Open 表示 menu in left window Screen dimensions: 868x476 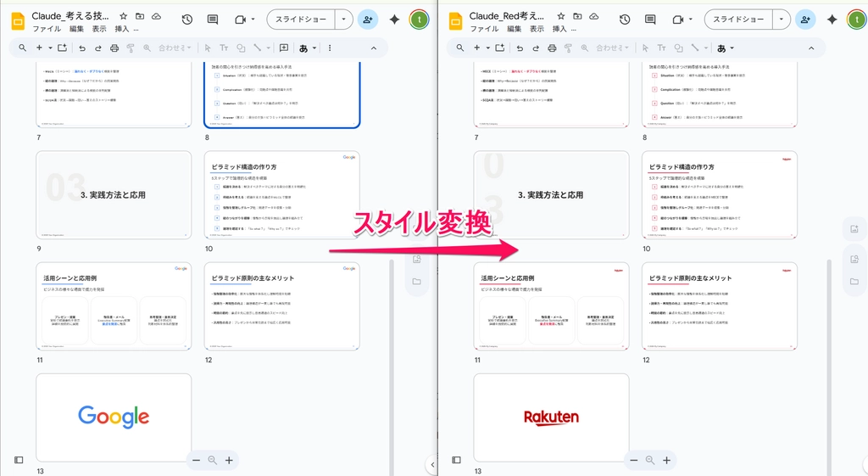point(99,29)
